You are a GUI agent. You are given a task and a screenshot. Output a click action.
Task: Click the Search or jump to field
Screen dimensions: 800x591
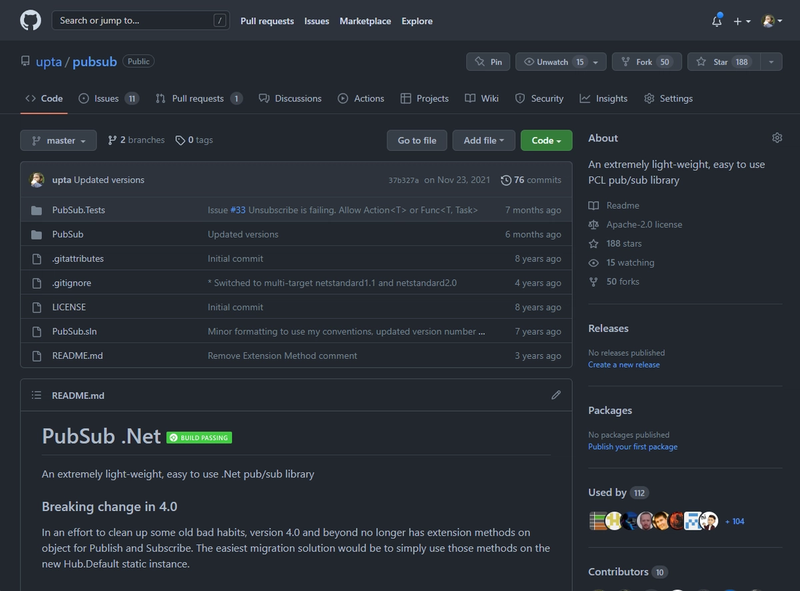point(140,20)
